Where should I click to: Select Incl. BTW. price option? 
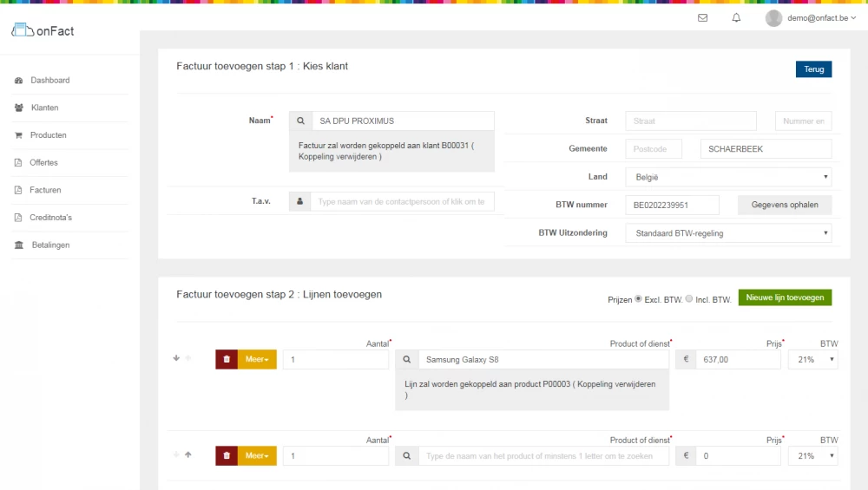(x=689, y=299)
